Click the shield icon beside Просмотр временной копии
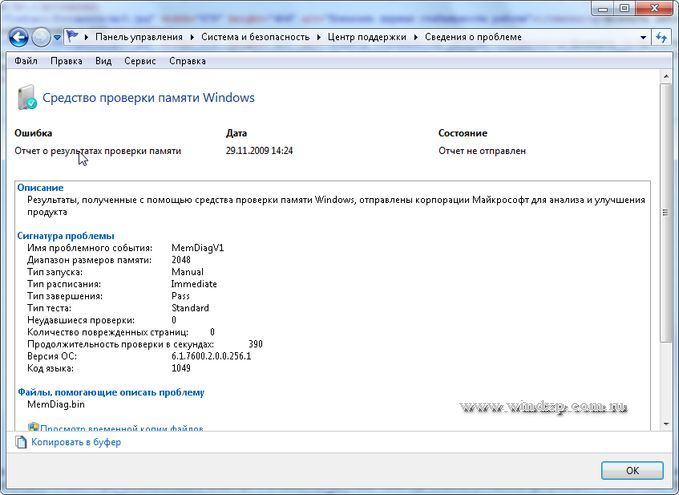 click(33, 427)
